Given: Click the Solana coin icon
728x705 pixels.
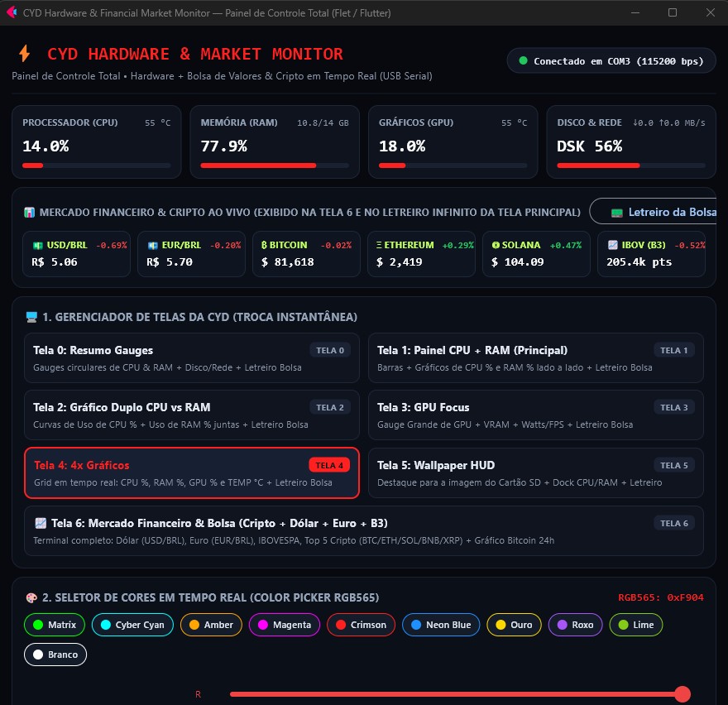Looking at the screenshot, I should pyautogui.click(x=496, y=245).
